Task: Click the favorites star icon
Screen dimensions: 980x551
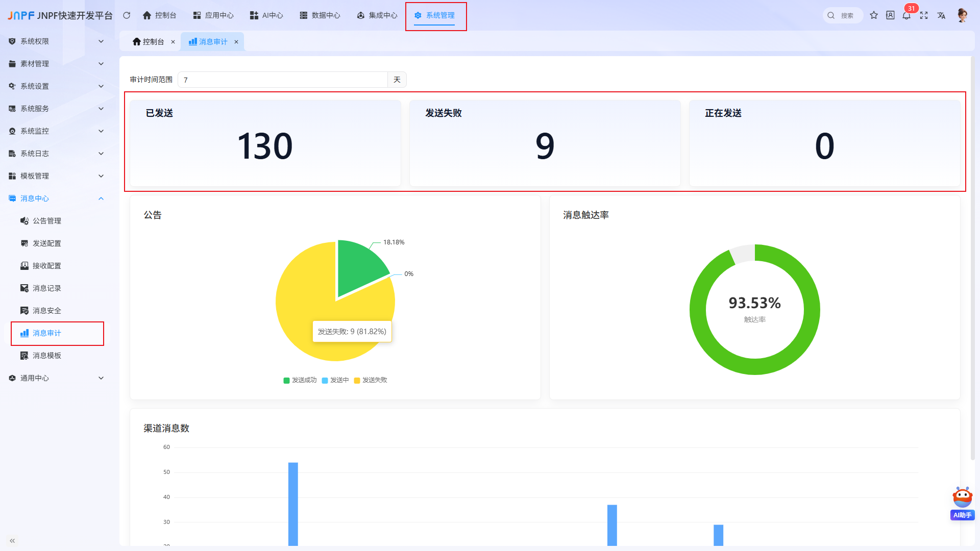Action: 874,15
